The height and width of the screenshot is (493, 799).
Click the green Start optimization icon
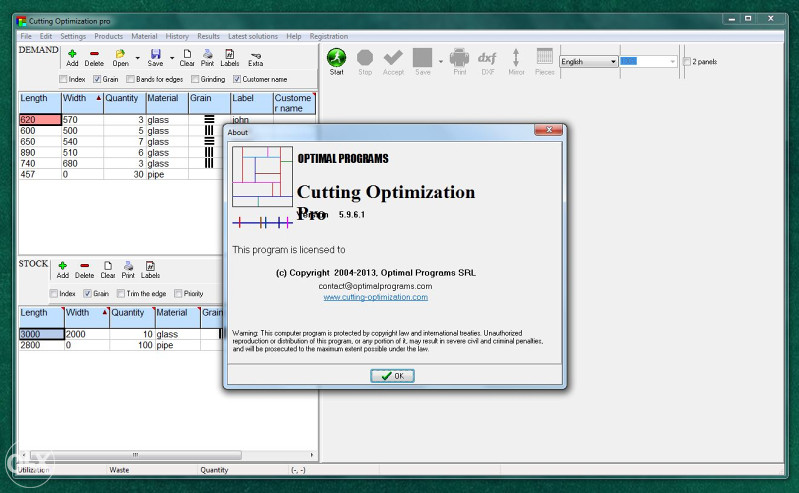point(337,59)
